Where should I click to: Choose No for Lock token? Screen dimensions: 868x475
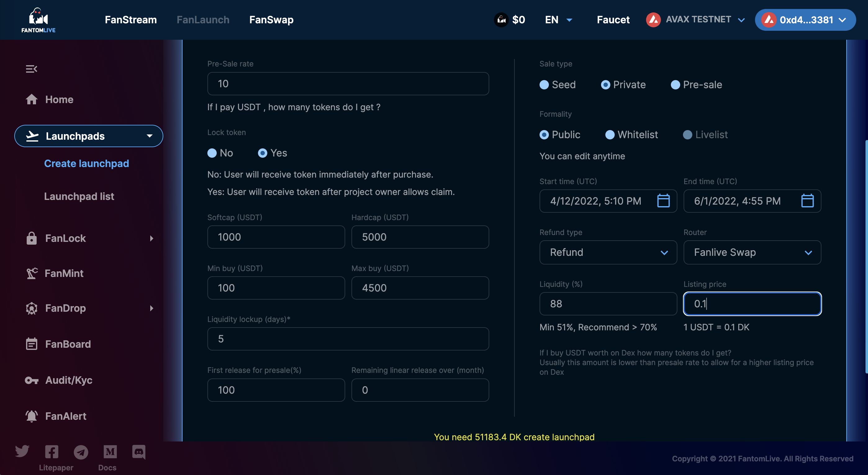pos(212,153)
